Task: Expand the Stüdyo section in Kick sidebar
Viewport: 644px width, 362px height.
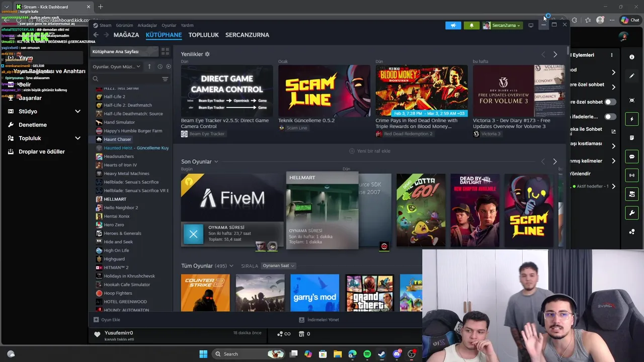Action: tap(77, 111)
